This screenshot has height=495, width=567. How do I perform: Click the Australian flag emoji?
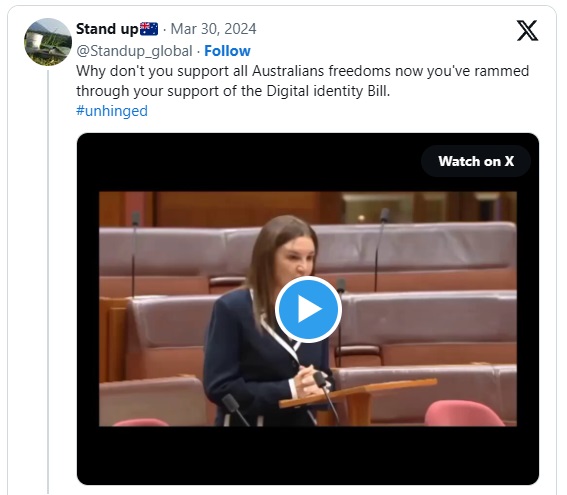click(149, 29)
